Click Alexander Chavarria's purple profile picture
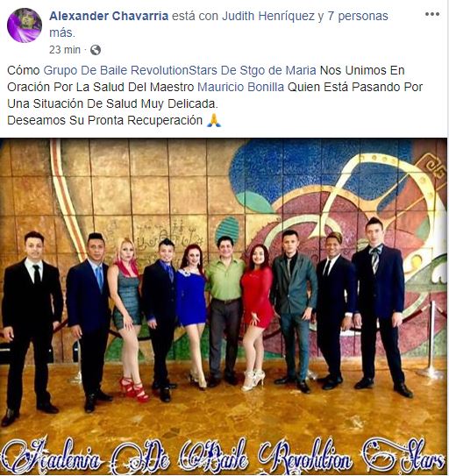 [x=25, y=25]
